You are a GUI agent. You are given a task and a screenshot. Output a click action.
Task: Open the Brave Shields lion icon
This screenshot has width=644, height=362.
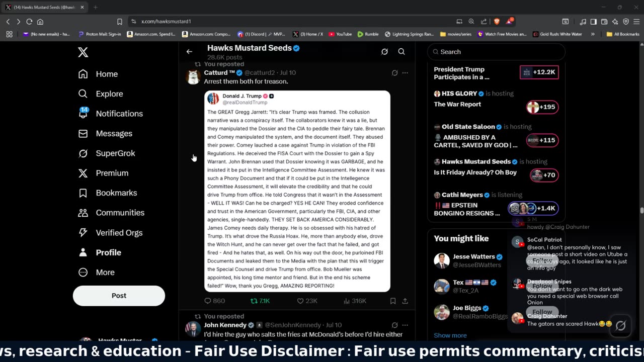(x=497, y=22)
